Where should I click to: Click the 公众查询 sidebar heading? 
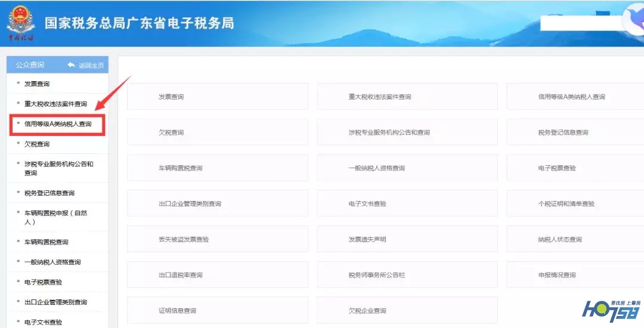tap(30, 65)
